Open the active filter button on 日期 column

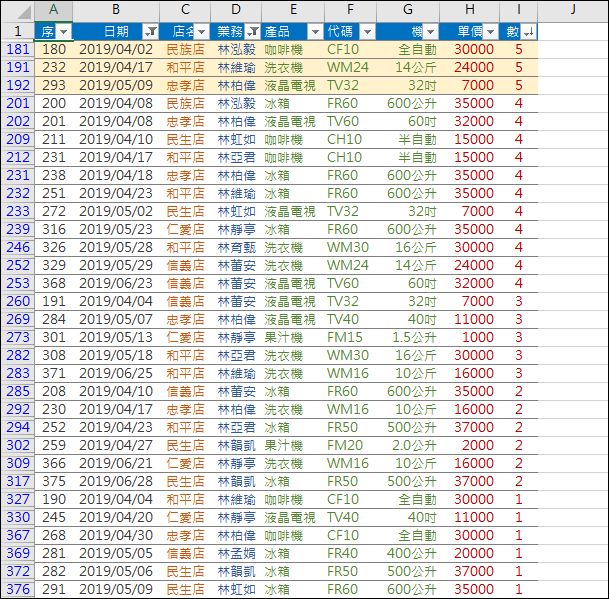pyautogui.click(x=151, y=32)
